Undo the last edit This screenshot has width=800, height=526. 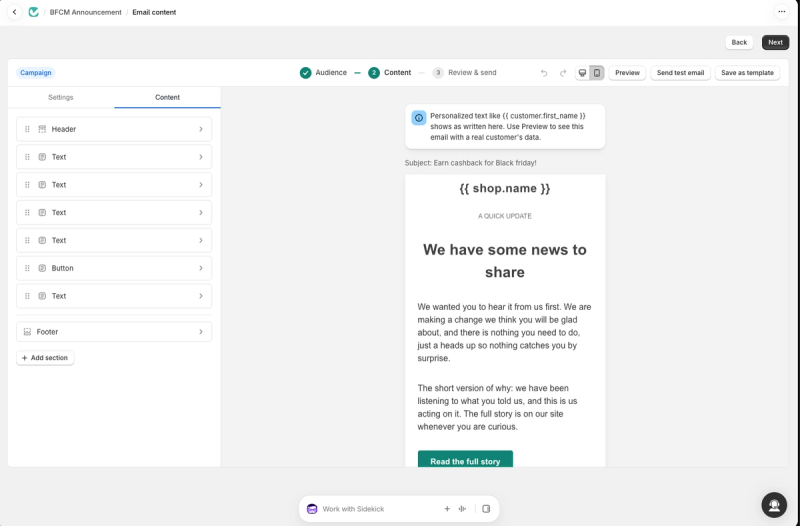pyautogui.click(x=544, y=73)
